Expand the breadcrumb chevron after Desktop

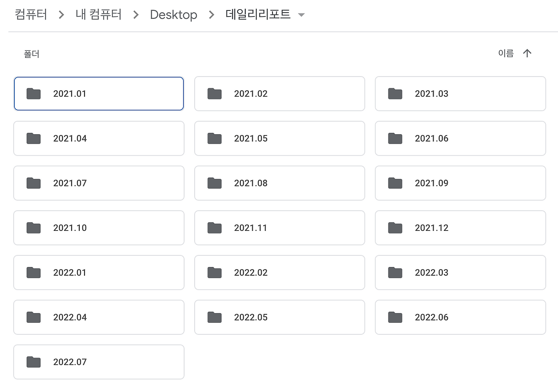(211, 14)
